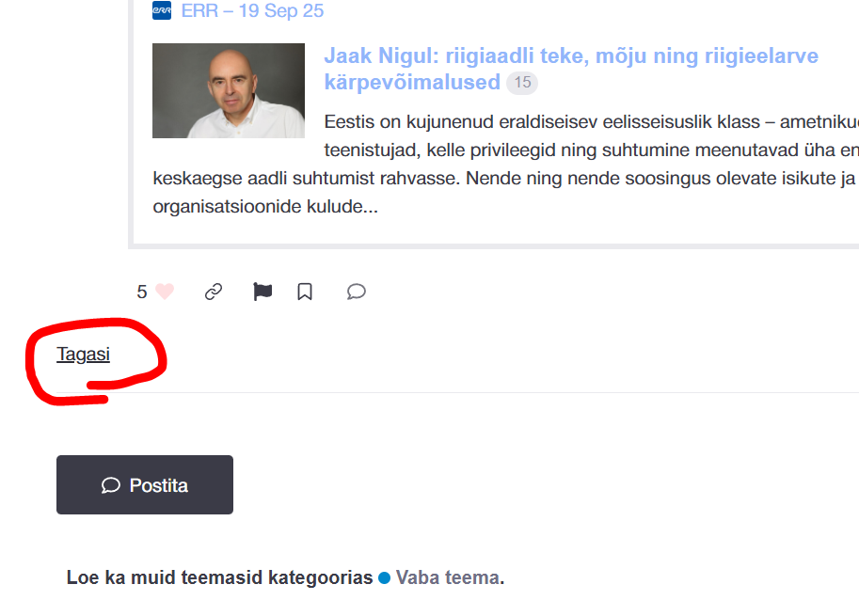Click the 'Loe ka muid teemasid' text

point(219,577)
